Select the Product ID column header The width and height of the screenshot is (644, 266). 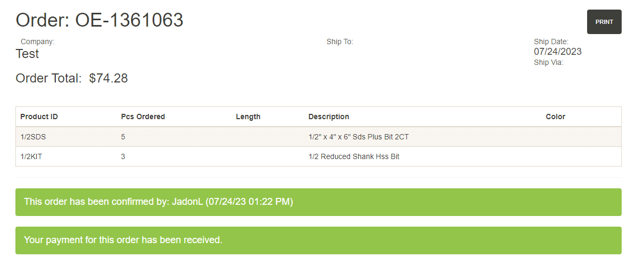pyautogui.click(x=39, y=117)
